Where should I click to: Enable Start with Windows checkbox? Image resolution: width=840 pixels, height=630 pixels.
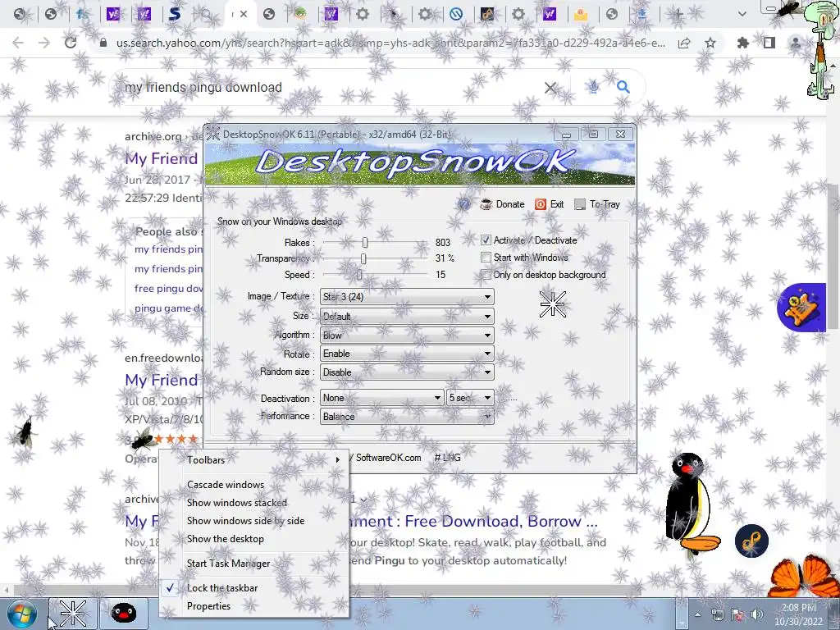pyautogui.click(x=486, y=258)
